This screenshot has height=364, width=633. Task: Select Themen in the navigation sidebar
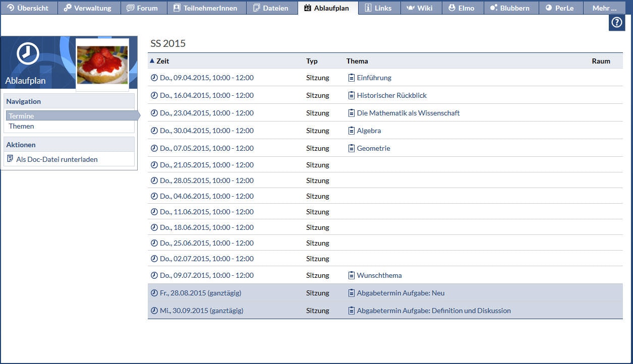pos(21,126)
